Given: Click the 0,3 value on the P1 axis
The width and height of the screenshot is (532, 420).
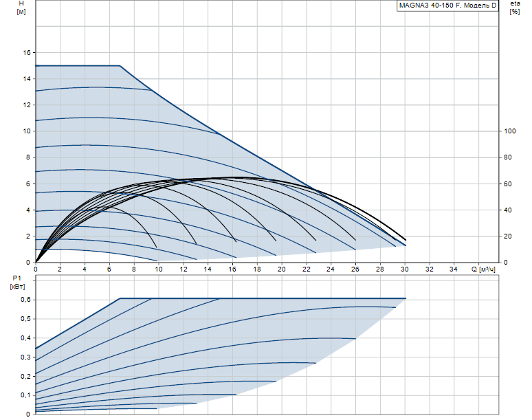Looking at the screenshot, I should coord(26,357).
